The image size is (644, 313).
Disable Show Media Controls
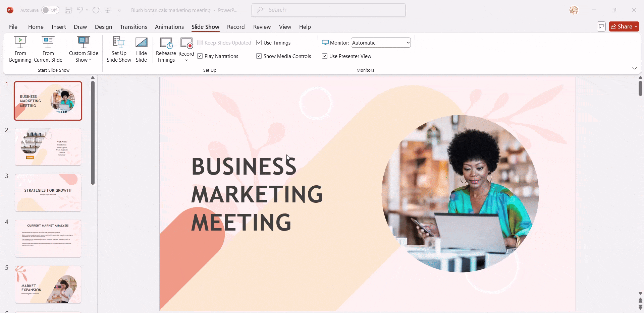(259, 56)
